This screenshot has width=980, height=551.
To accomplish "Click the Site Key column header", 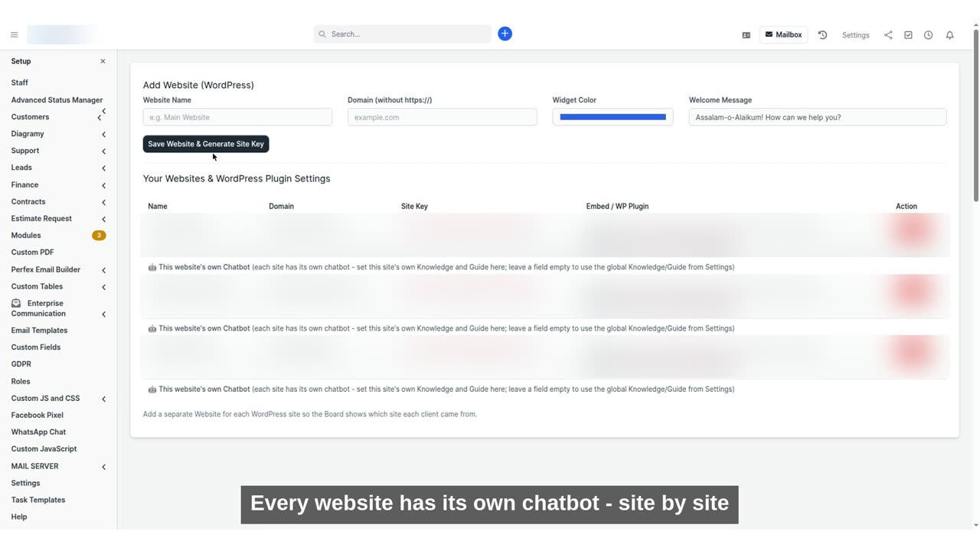I will [414, 207].
